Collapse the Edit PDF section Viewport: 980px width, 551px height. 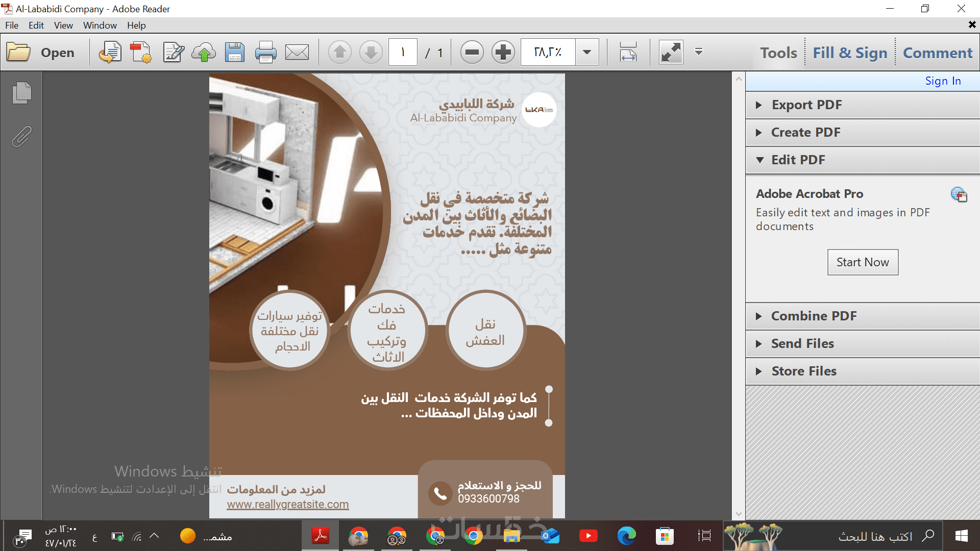point(798,160)
